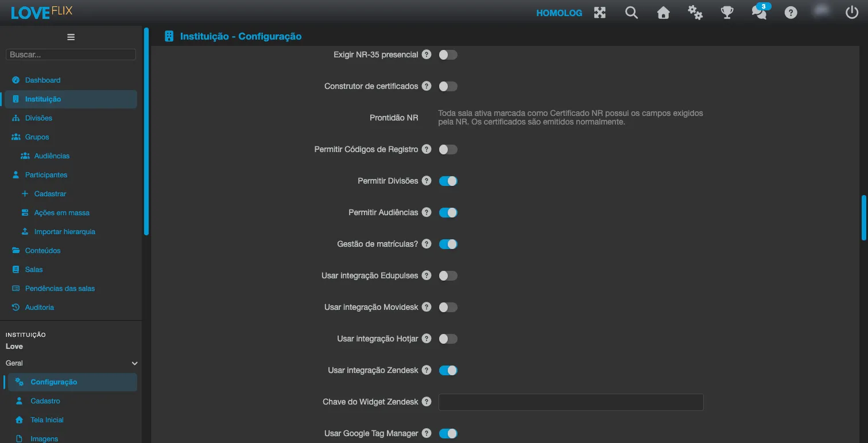This screenshot has height=443, width=868.
Task: Go to home via the house icon
Action: point(664,13)
